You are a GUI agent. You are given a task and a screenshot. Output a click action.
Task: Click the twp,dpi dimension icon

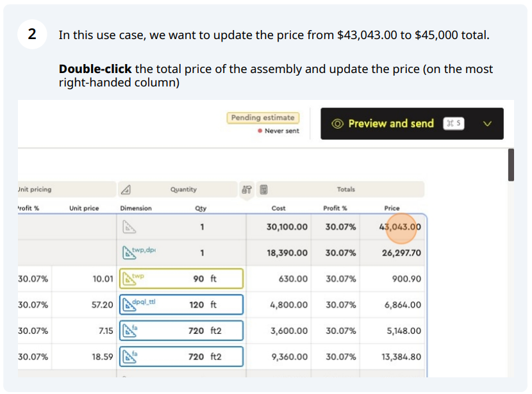point(129,253)
